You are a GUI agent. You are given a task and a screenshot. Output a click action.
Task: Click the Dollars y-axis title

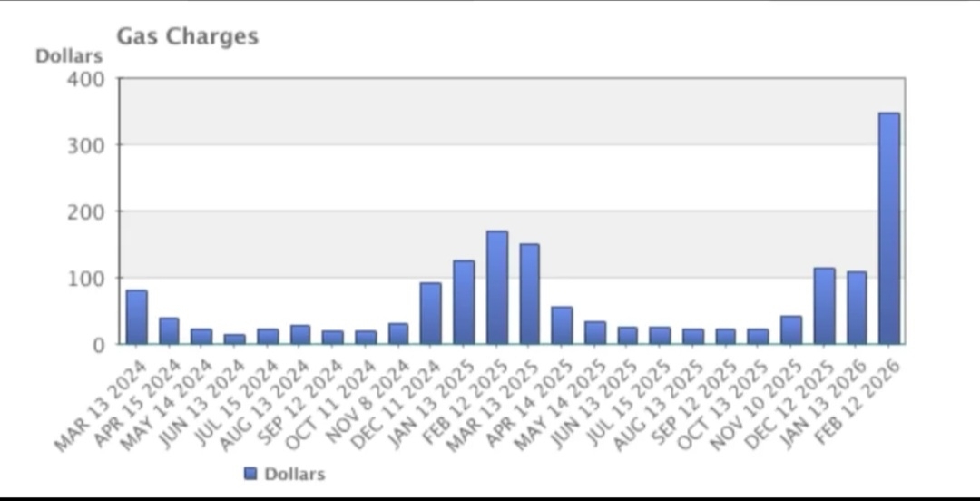(69, 56)
